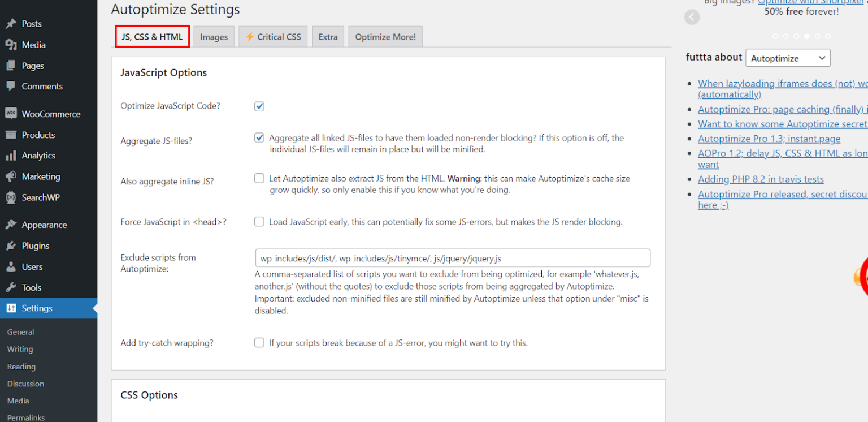Open General settings submenu item

pyautogui.click(x=21, y=332)
